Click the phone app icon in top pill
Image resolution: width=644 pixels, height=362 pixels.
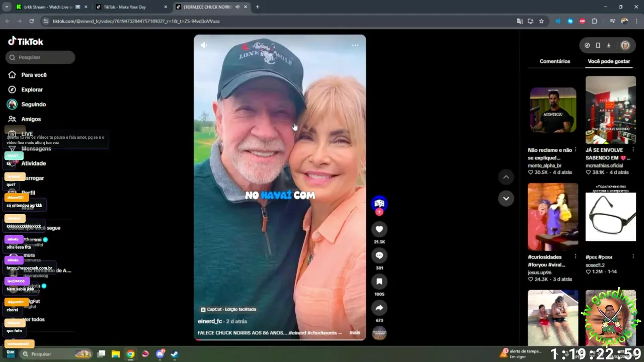point(598,45)
